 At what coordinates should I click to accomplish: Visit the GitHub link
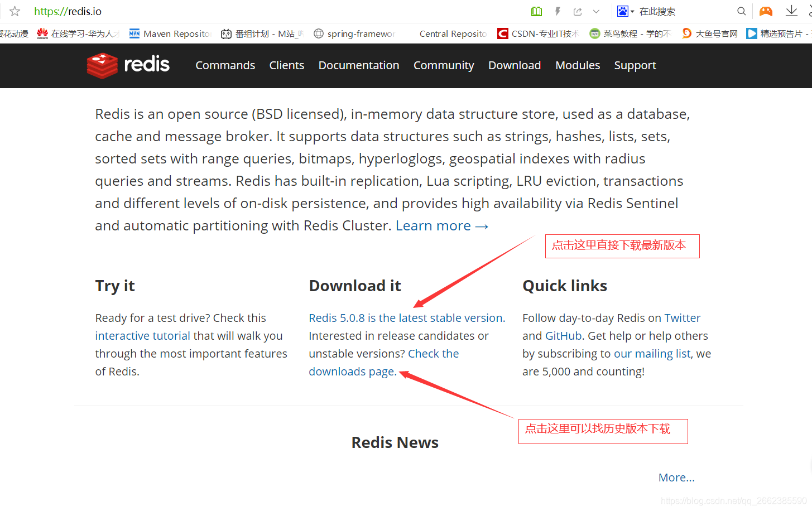click(563, 336)
